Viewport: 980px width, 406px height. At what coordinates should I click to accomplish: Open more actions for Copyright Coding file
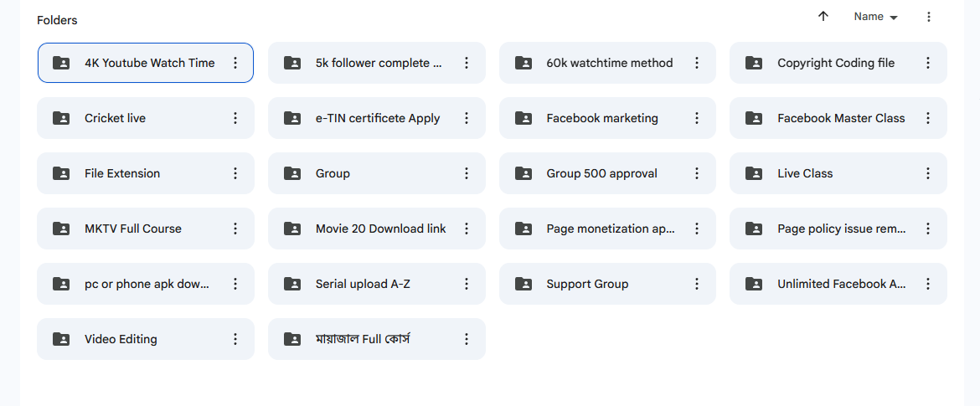pyautogui.click(x=928, y=63)
